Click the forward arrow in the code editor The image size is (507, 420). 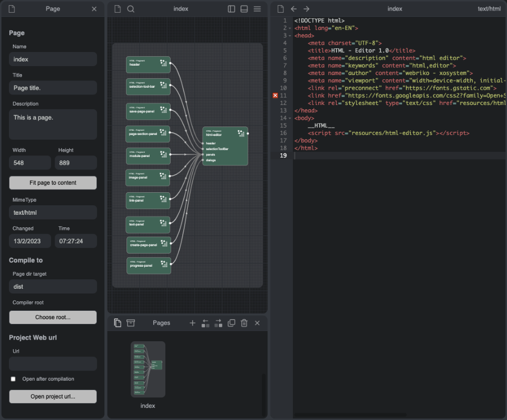[307, 9]
